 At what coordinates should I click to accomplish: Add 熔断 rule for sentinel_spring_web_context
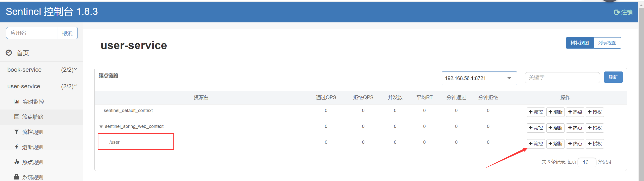point(555,128)
